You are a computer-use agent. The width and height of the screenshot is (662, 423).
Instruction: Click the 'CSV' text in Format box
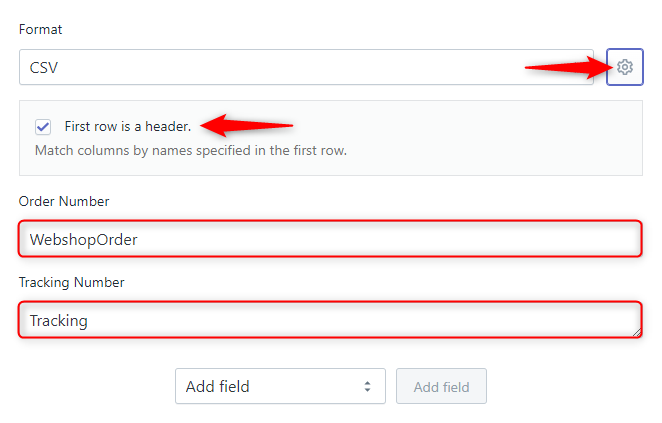tap(44, 68)
